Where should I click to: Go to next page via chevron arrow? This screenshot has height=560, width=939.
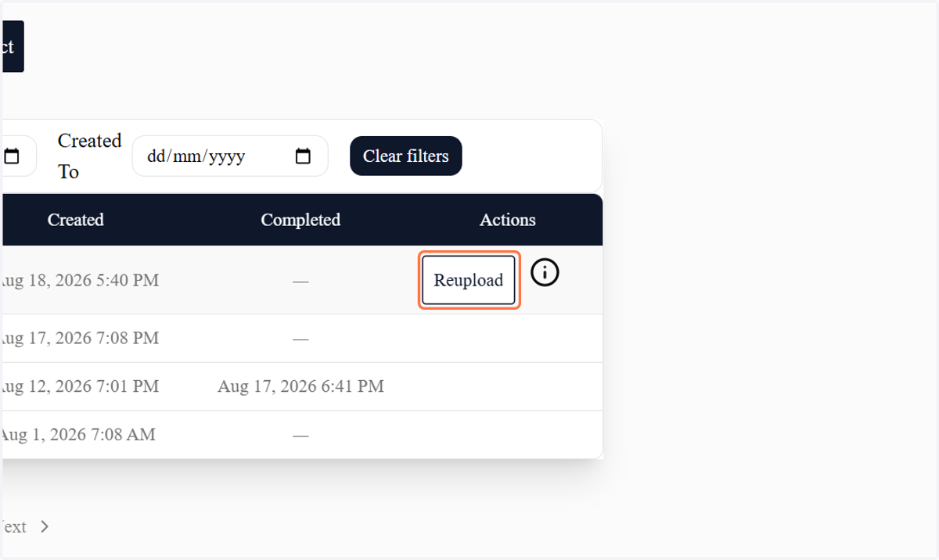(x=45, y=527)
